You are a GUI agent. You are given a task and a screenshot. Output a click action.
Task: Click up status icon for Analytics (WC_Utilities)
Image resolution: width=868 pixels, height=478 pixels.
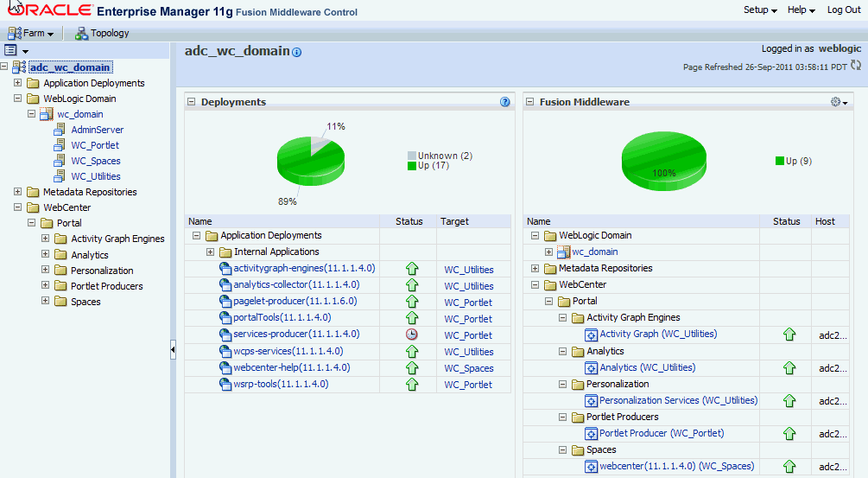(x=789, y=367)
